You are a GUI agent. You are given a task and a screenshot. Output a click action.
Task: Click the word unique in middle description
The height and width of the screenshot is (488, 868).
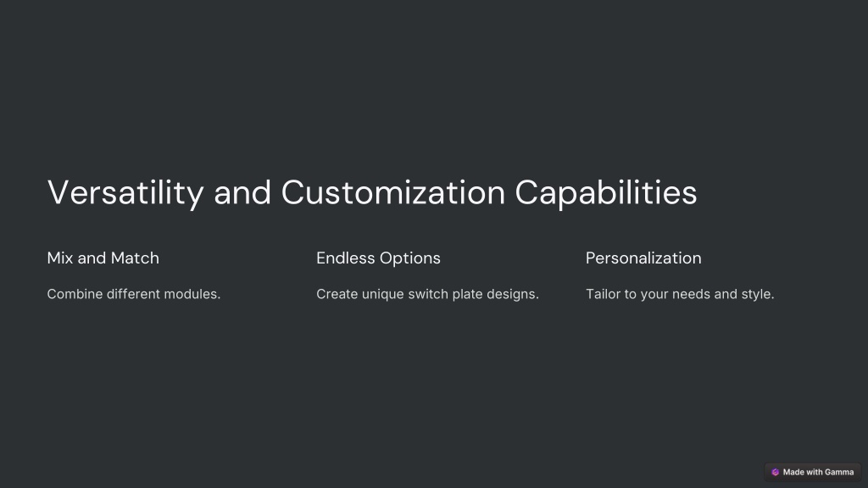(382, 295)
